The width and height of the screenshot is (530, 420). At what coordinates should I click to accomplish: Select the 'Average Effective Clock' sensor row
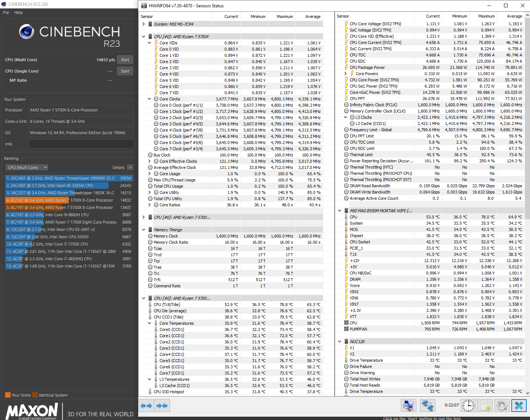(x=232, y=167)
